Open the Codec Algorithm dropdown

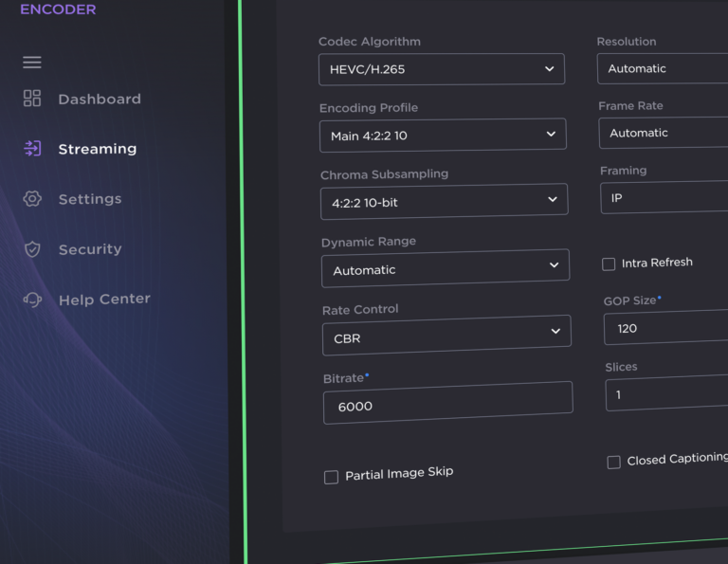pyautogui.click(x=442, y=69)
